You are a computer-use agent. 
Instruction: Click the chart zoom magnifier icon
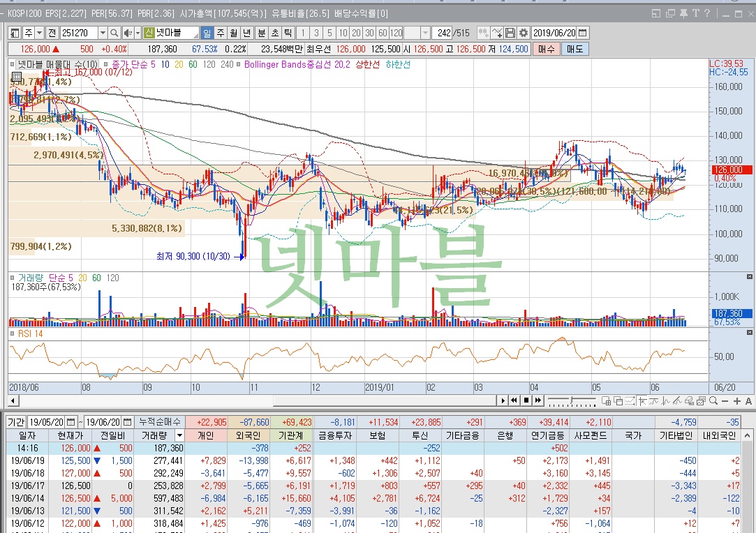(x=713, y=400)
